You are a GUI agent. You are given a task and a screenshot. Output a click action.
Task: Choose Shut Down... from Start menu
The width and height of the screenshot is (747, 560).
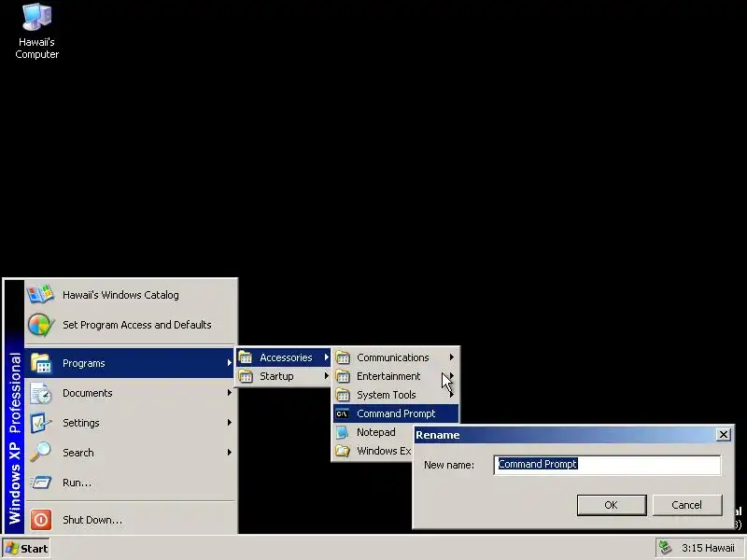[131, 520]
